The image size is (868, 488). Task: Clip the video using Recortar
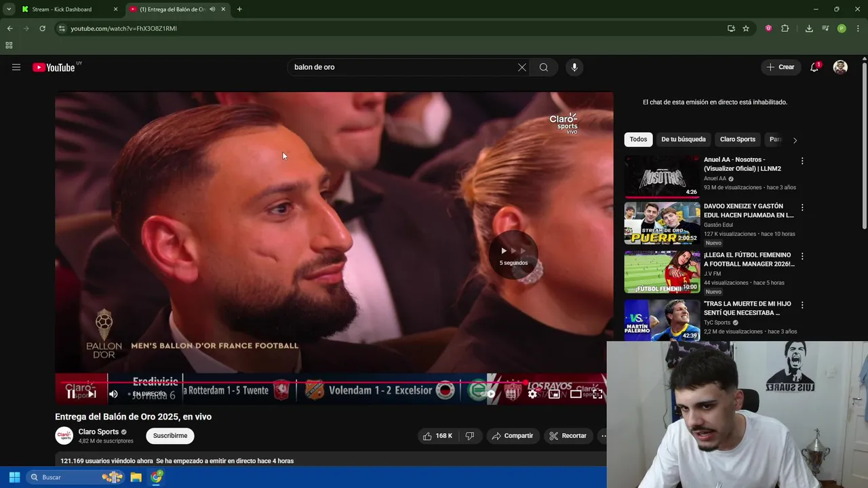(x=568, y=436)
